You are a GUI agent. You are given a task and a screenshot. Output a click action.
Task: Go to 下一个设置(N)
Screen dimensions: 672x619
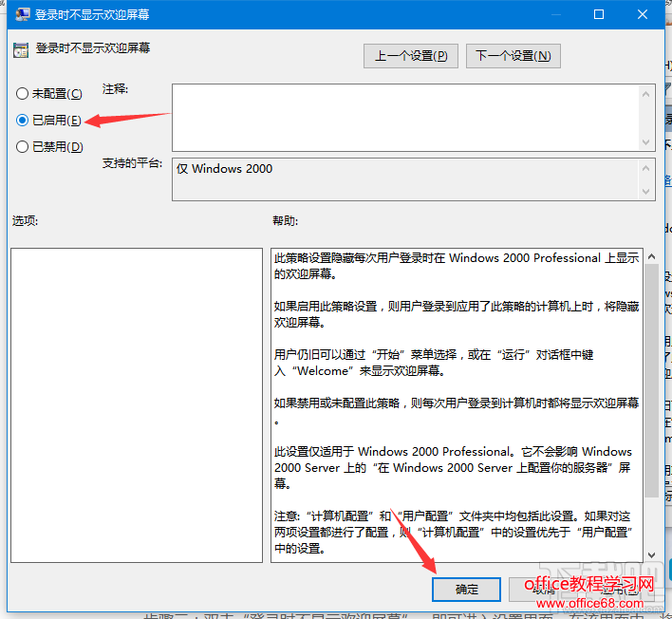[x=513, y=56]
